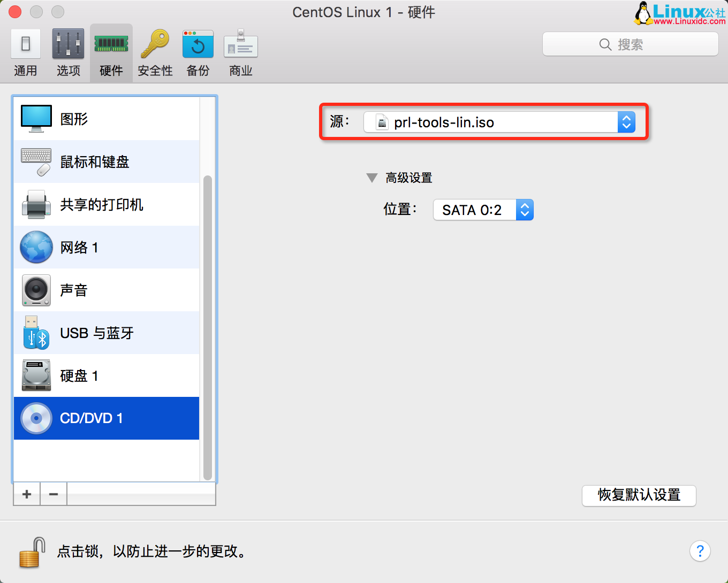The width and height of the screenshot is (728, 583).
Task: Click the 高级设置 label text
Action: (409, 178)
